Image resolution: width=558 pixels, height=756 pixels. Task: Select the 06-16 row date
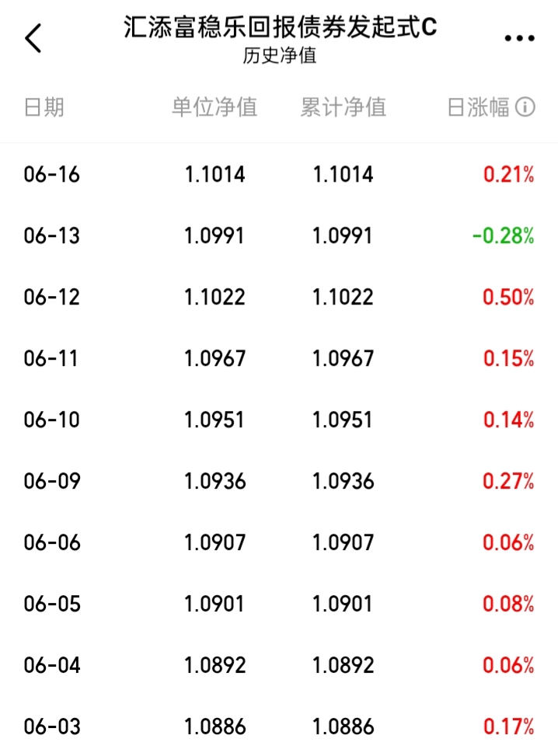[51, 175]
